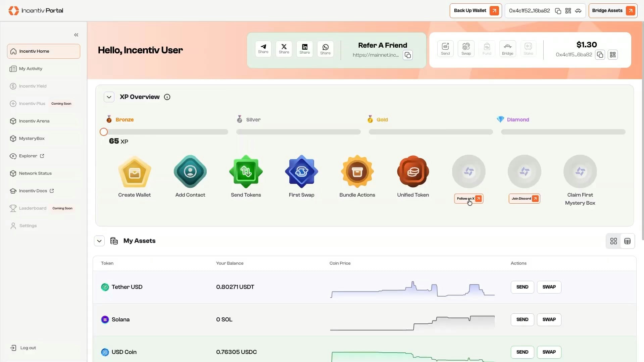Click the Bridge action icon
644x362 pixels.
tap(507, 48)
